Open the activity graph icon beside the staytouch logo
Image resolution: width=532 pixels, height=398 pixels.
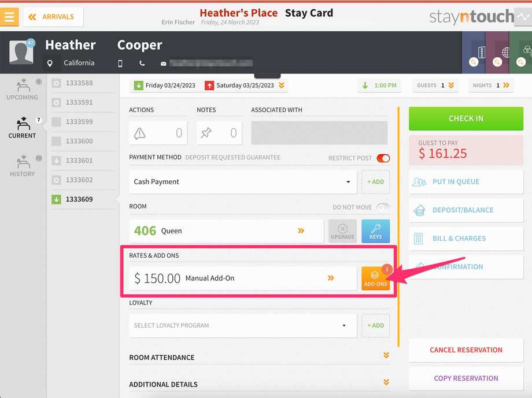click(523, 16)
